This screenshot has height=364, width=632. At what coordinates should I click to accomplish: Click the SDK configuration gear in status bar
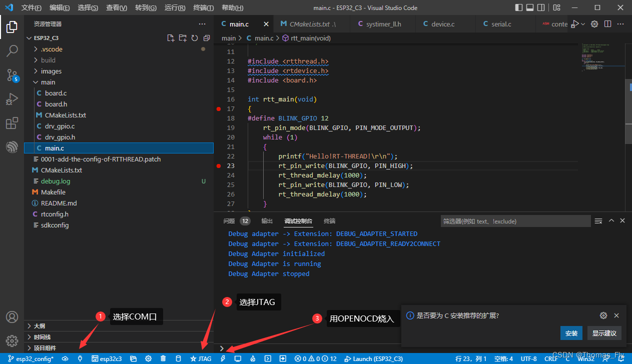pos(148,358)
